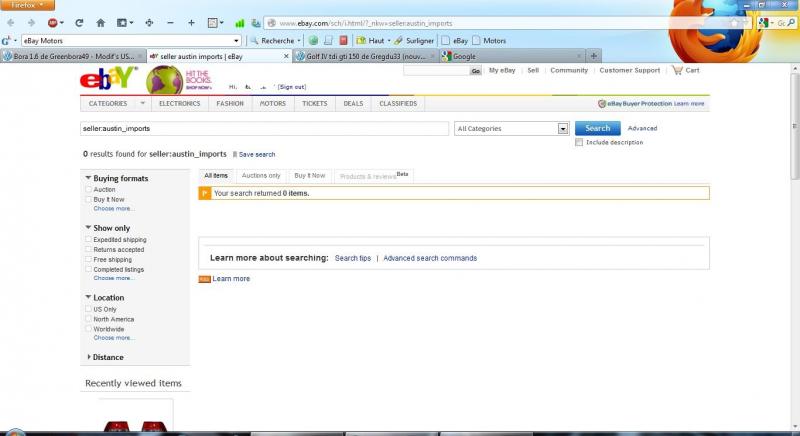The height and width of the screenshot is (436, 800).
Task: Collapse the Buying formats section
Action: (88, 178)
